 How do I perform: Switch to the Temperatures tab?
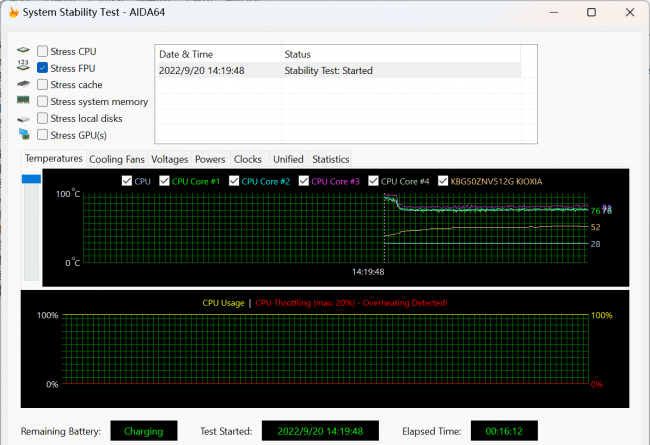[53, 158]
